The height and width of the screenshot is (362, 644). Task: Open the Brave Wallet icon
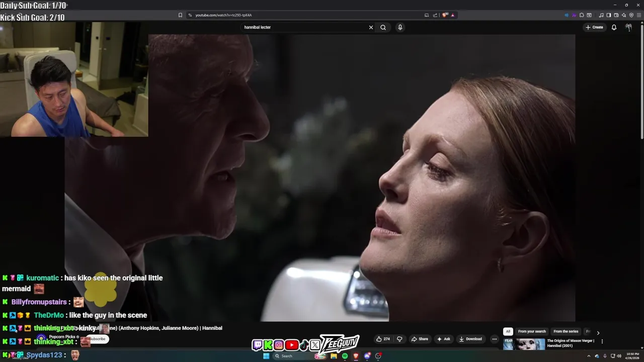[616, 15]
